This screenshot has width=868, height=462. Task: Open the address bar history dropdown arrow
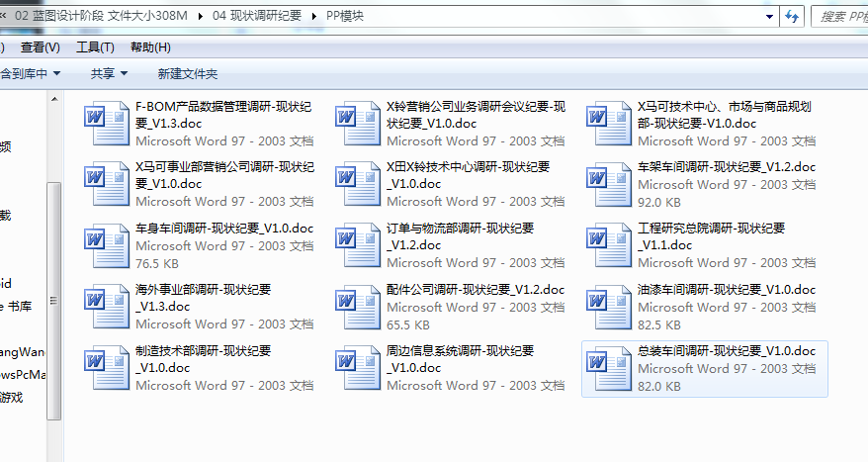point(770,16)
